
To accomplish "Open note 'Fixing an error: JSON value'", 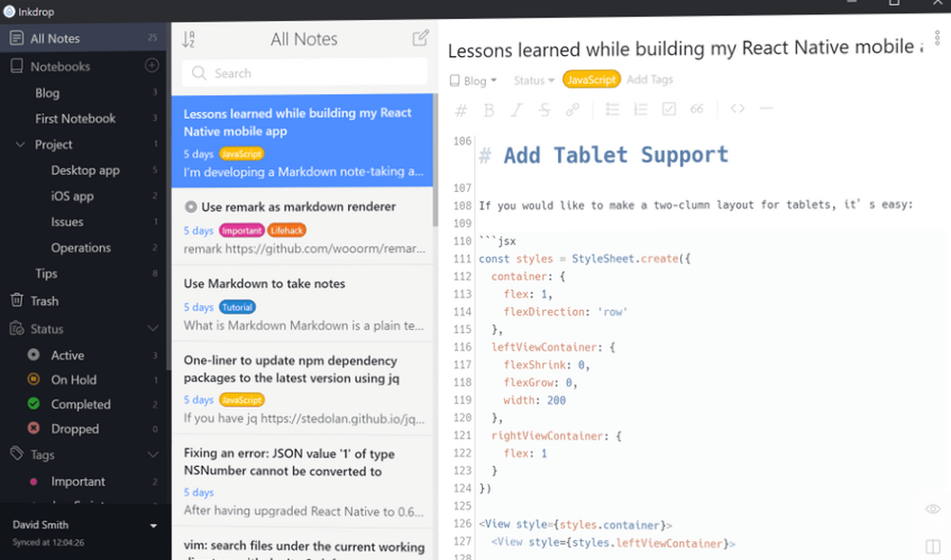I will 302,482.
